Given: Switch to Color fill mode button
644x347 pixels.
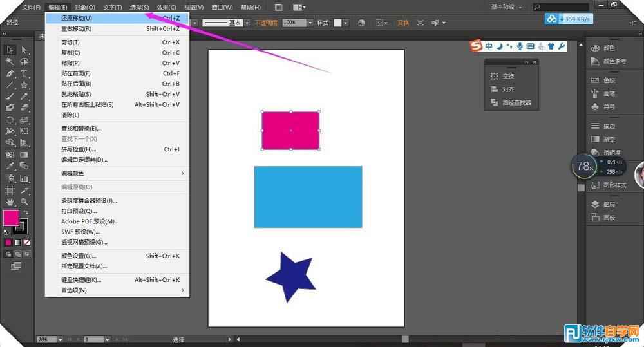Looking at the screenshot, I should coord(8,243).
